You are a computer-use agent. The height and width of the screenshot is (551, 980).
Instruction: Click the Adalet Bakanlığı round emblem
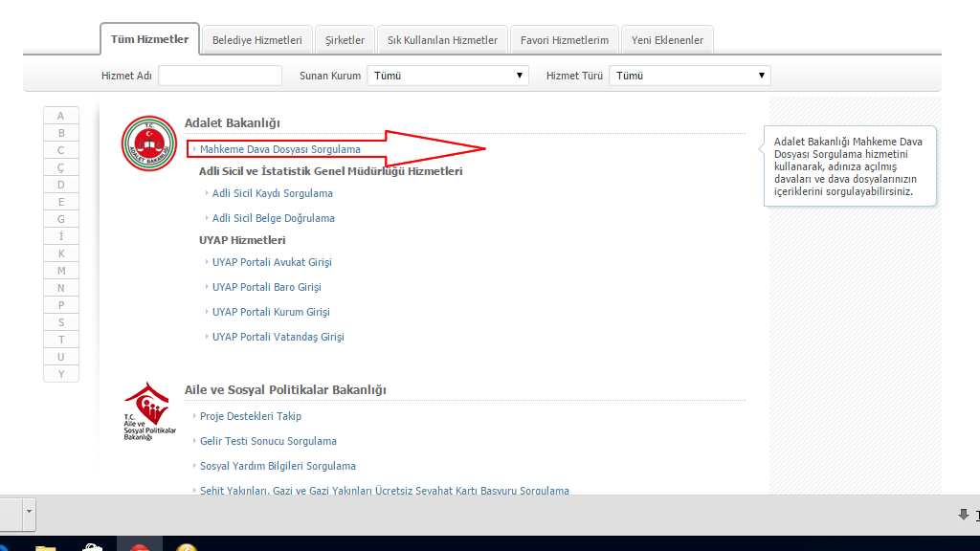click(x=148, y=143)
